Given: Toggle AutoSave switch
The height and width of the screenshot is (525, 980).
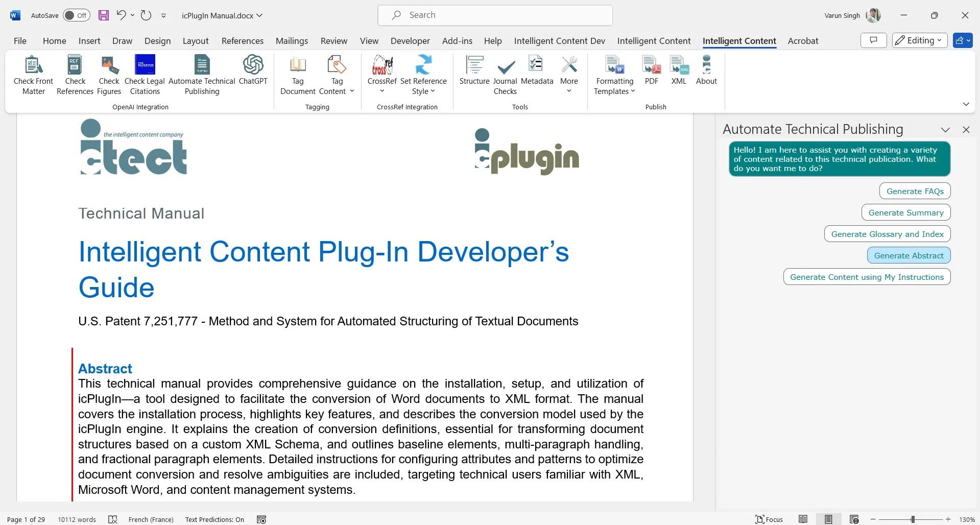Looking at the screenshot, I should (76, 15).
